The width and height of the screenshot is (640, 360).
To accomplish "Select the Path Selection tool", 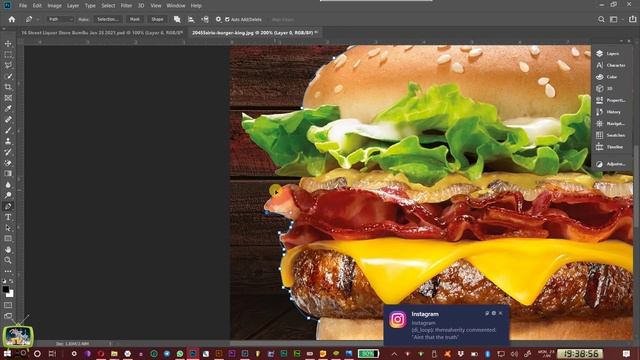I will click(x=8, y=228).
